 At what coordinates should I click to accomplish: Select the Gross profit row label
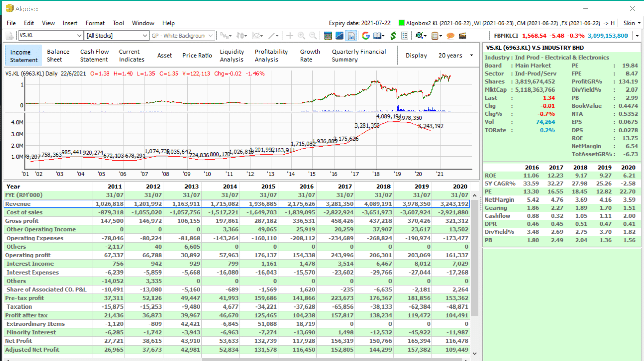[x=22, y=221]
